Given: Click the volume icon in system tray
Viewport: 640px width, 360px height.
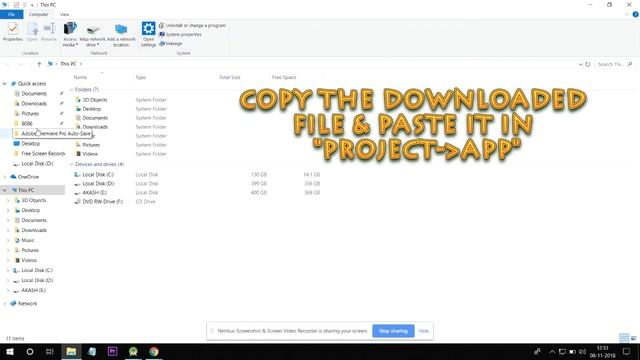Looking at the screenshot, I should click(582, 352).
